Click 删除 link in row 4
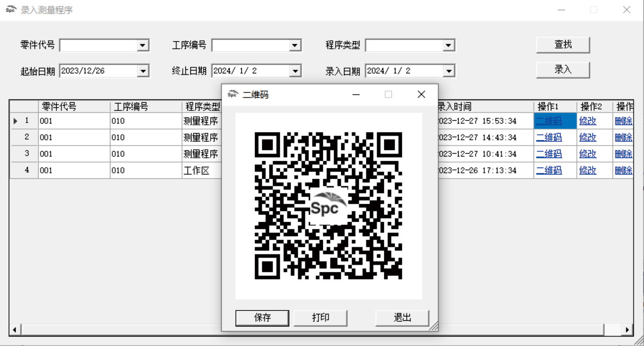Viewport: 644px width, 346px height. (623, 170)
